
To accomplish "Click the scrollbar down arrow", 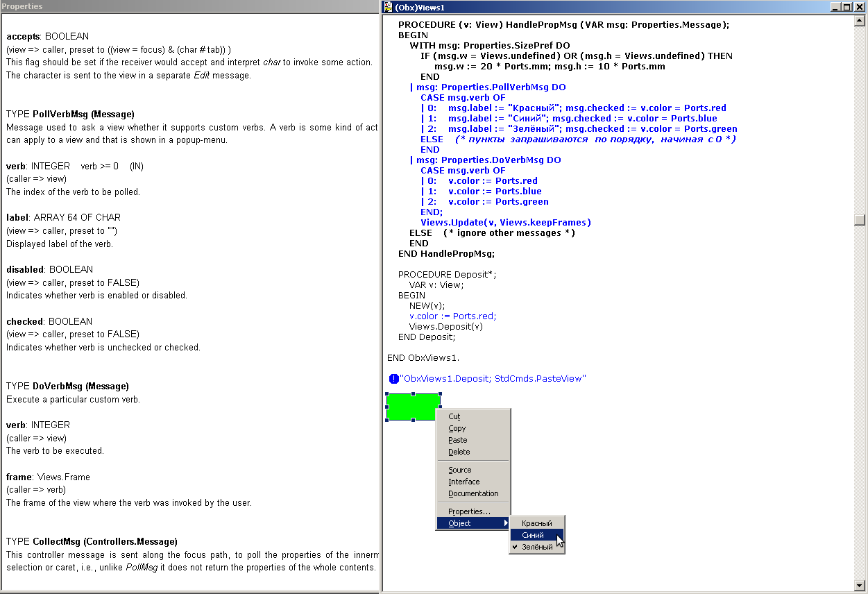I will (860, 584).
